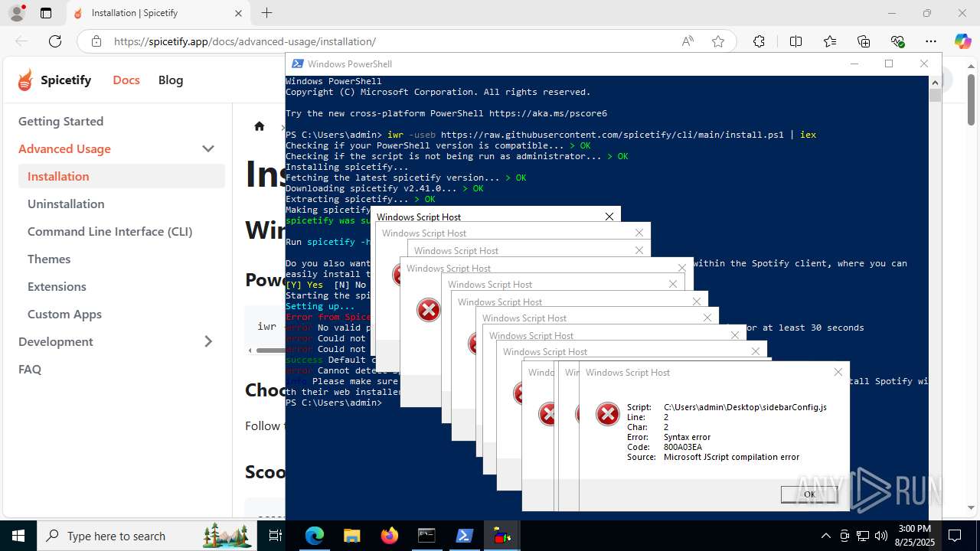Click PowerShell vertical scrollbar

[x=935, y=298]
